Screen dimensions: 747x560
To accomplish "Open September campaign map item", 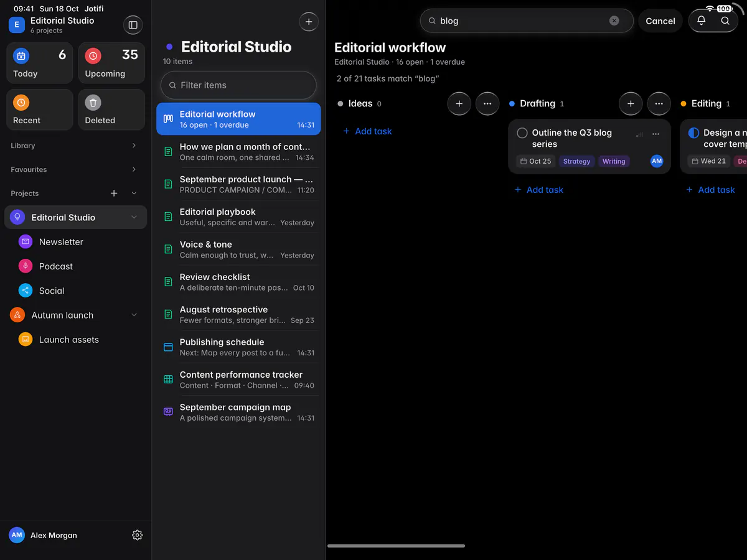I will tap(238, 413).
